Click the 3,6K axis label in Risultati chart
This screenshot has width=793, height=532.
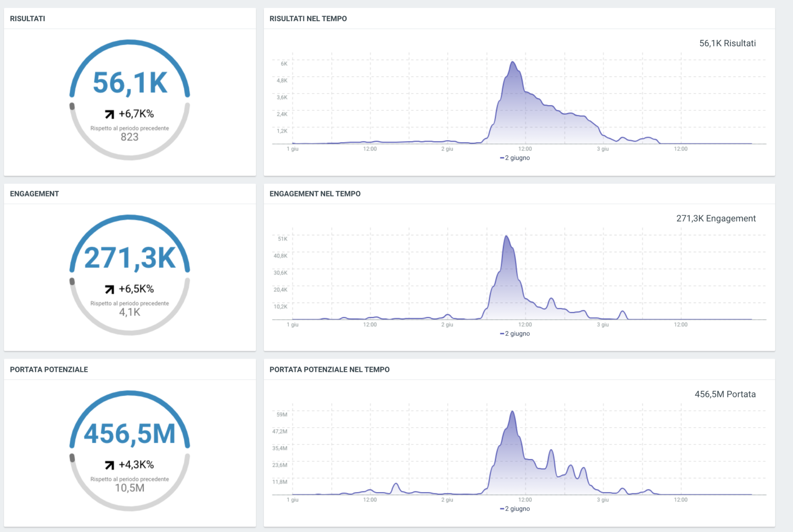click(x=282, y=97)
